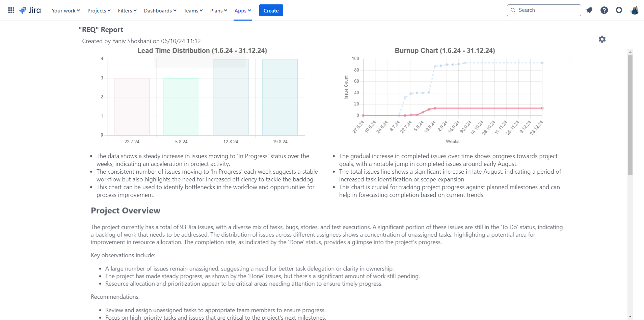Open the Dashboards menu
The image size is (644, 320).
pos(160,11)
